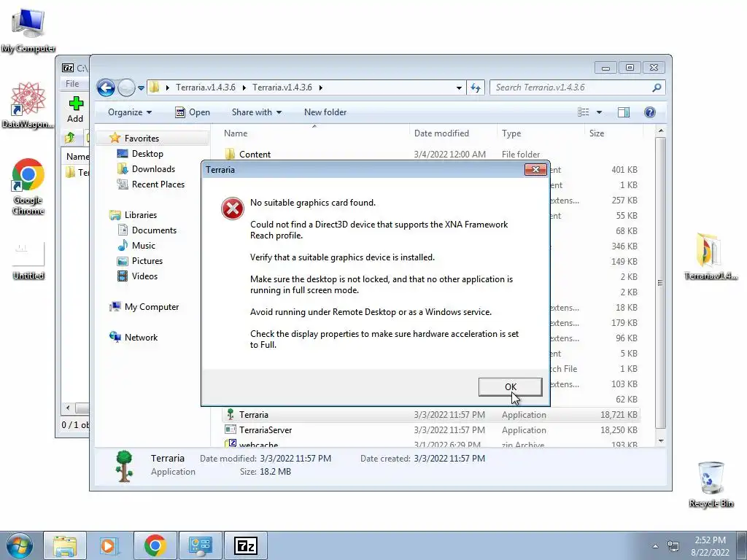747x560 pixels.
Task: Click New folder button
Action: pos(325,112)
